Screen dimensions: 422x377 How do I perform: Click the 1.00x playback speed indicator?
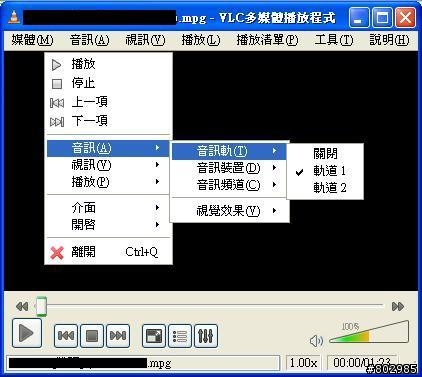click(x=303, y=363)
